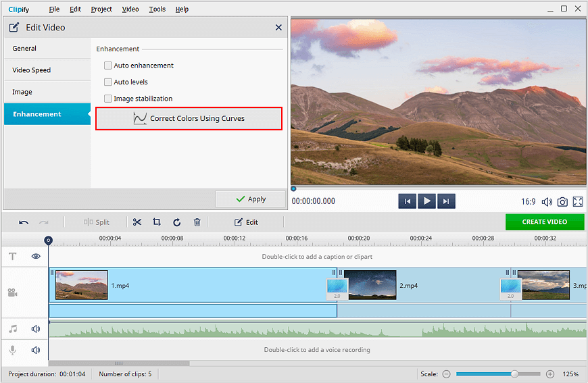The height and width of the screenshot is (383, 588).
Task: Jump to next frame button
Action: (x=446, y=201)
